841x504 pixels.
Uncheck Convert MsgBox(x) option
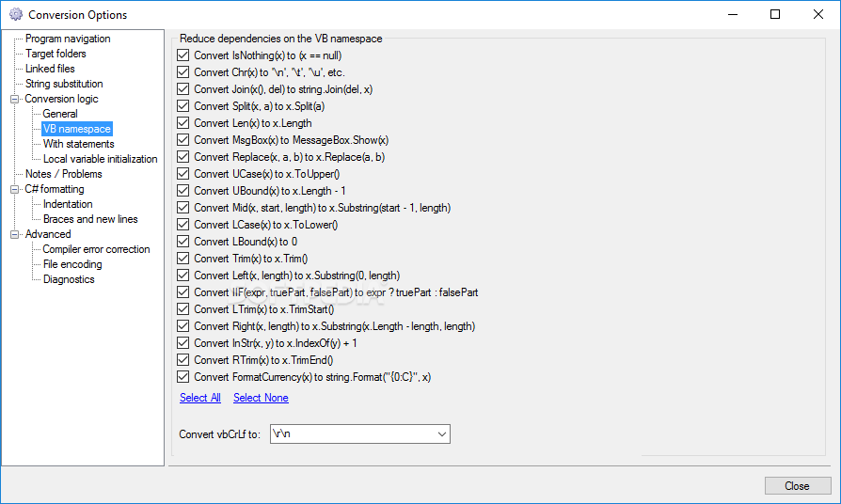click(x=182, y=139)
